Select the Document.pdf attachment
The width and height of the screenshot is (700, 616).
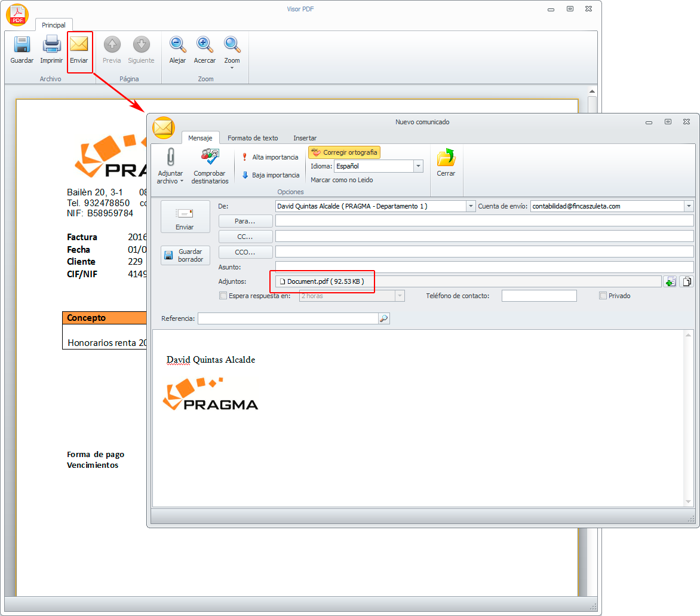point(322,281)
